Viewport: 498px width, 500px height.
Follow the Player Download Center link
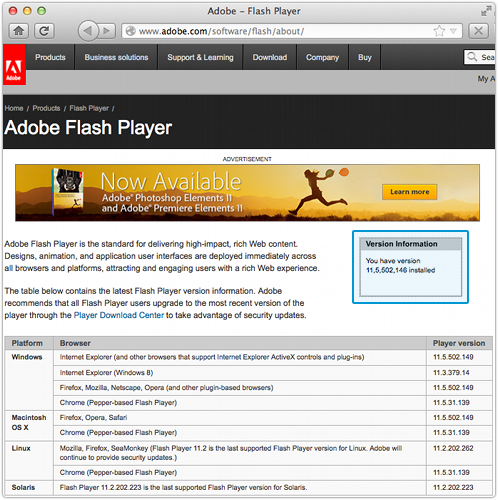pos(119,315)
